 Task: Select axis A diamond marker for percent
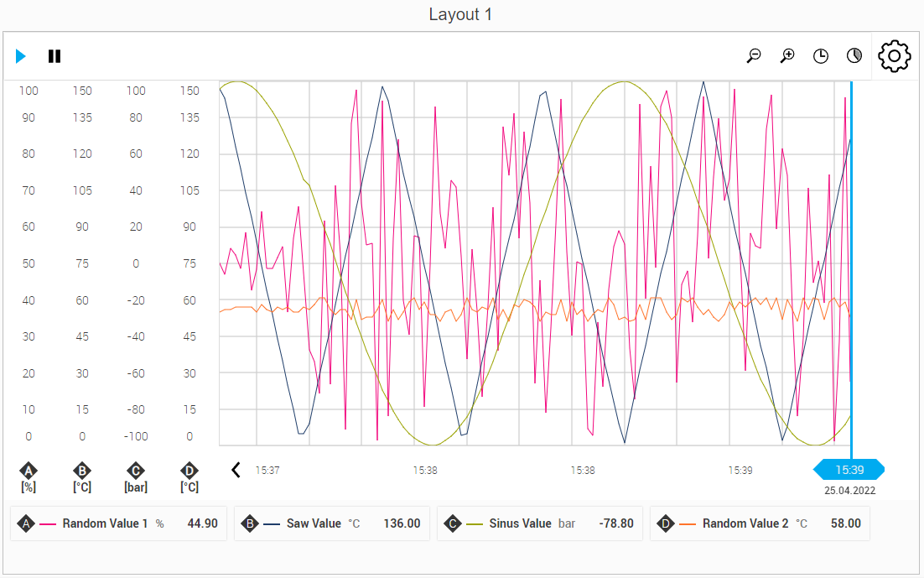tap(29, 471)
